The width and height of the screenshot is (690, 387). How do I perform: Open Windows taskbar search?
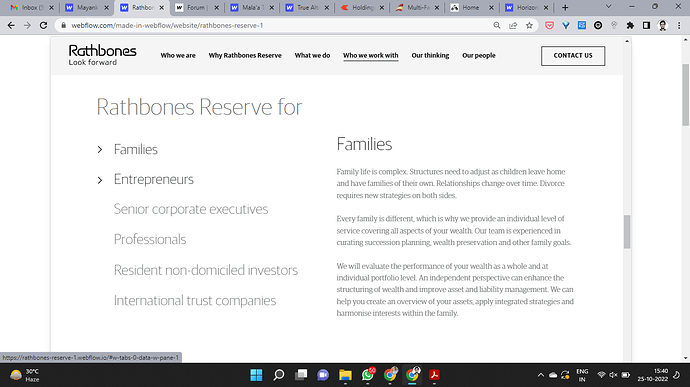[279, 375]
